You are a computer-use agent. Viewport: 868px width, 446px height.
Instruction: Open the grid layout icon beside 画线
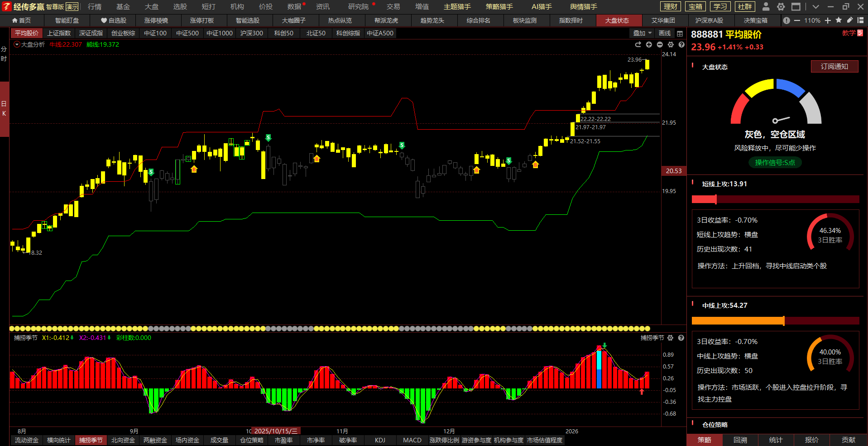pos(680,34)
